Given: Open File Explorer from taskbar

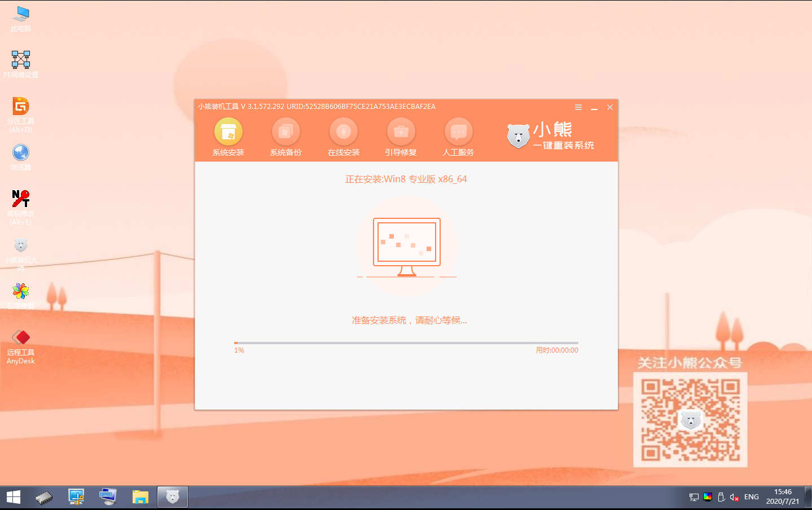Looking at the screenshot, I should click(x=140, y=497).
